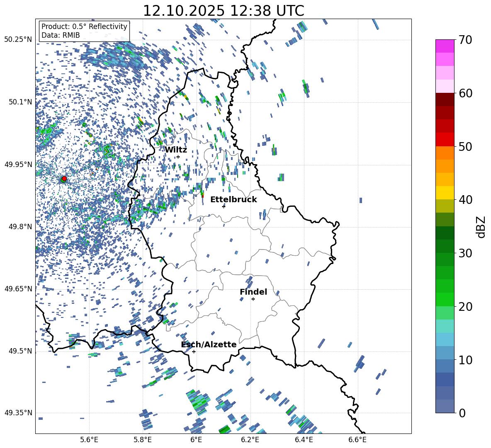491x448 pixels.
Task: Click the Wiltz city label
Action: [x=176, y=150]
